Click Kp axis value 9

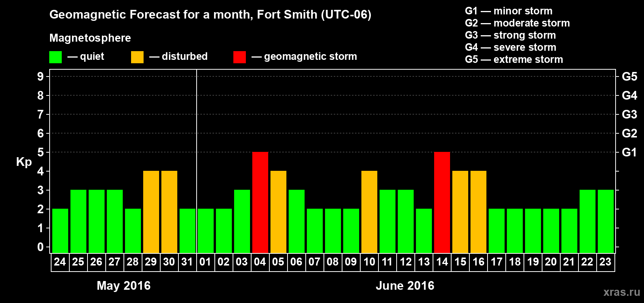point(41,77)
